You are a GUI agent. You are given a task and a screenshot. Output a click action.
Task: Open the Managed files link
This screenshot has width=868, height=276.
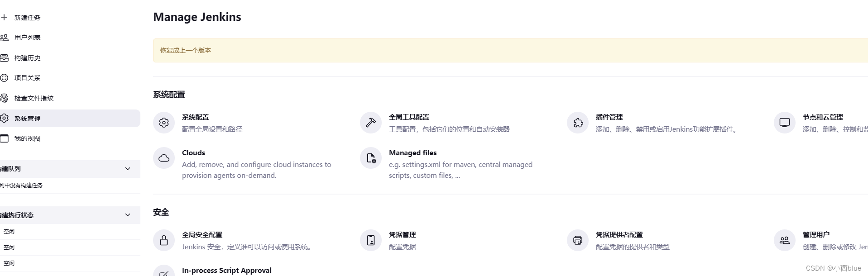[x=413, y=153]
